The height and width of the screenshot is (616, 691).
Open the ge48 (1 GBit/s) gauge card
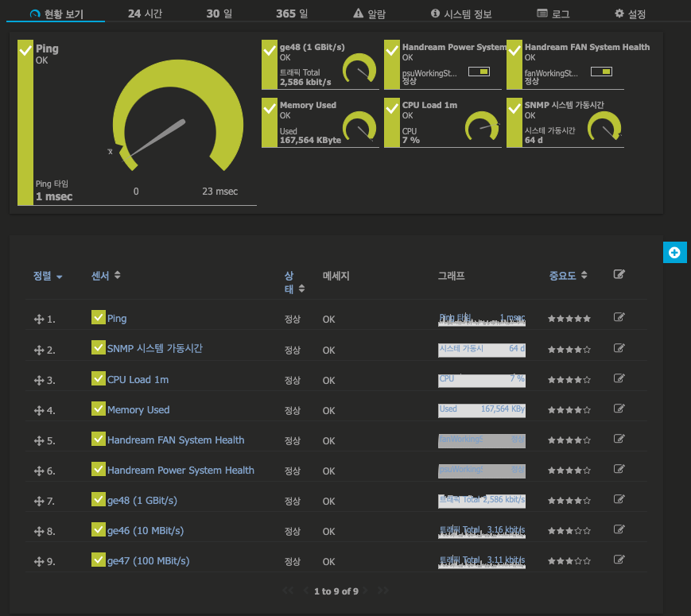[x=320, y=64]
